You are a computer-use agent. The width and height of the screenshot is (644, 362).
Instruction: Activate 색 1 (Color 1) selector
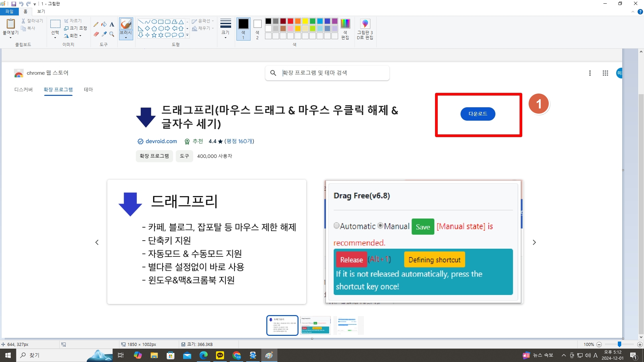[x=244, y=29]
